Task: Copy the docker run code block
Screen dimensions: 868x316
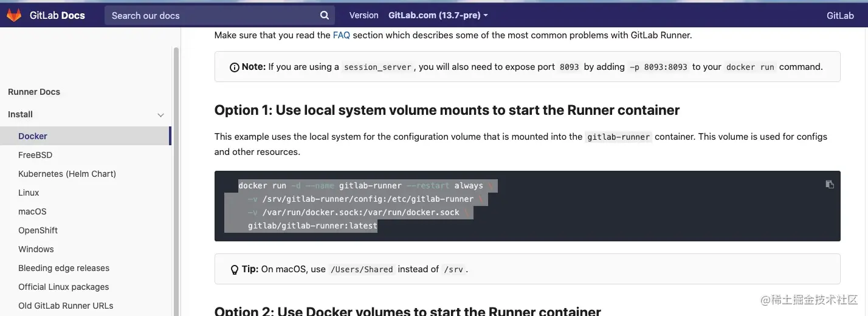Action: (x=830, y=184)
